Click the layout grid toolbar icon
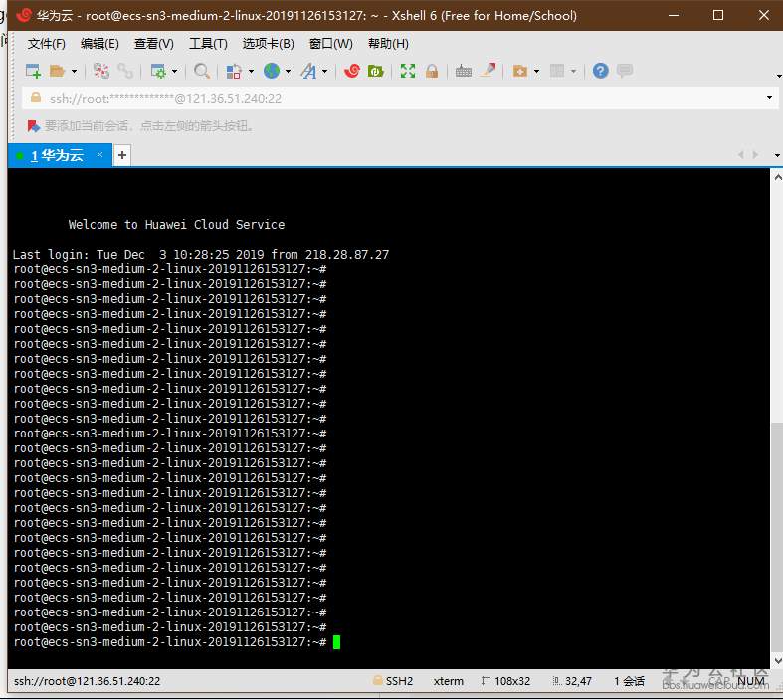This screenshot has height=700, width=783. coord(557,71)
